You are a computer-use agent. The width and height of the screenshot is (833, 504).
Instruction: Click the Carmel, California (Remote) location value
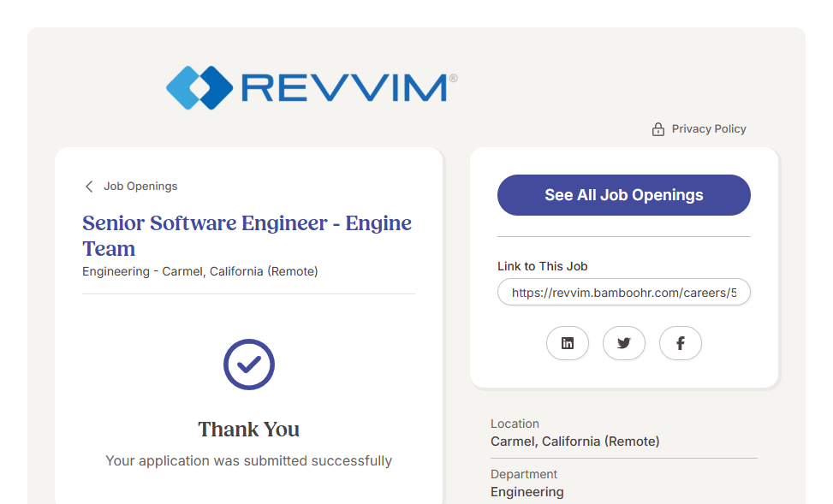pyautogui.click(x=574, y=442)
